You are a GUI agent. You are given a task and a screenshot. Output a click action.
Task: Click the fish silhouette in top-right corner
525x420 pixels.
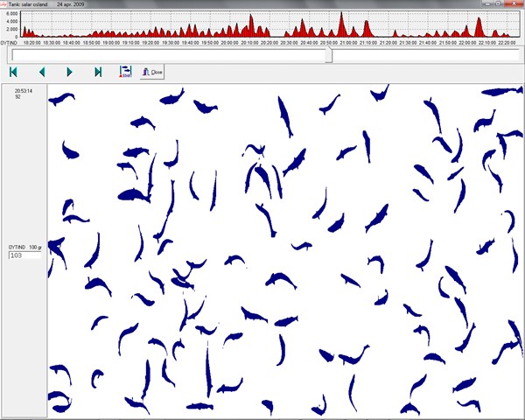tap(500, 91)
